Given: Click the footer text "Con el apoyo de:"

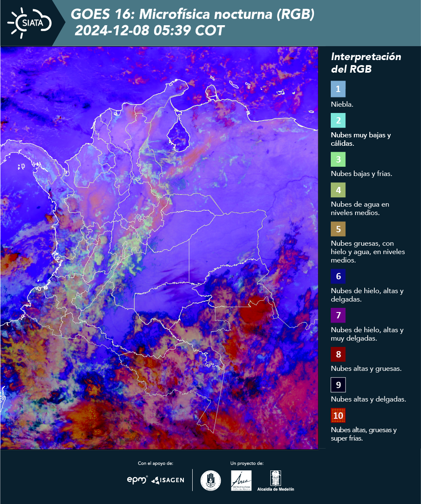Looking at the screenshot, I should (155, 463).
